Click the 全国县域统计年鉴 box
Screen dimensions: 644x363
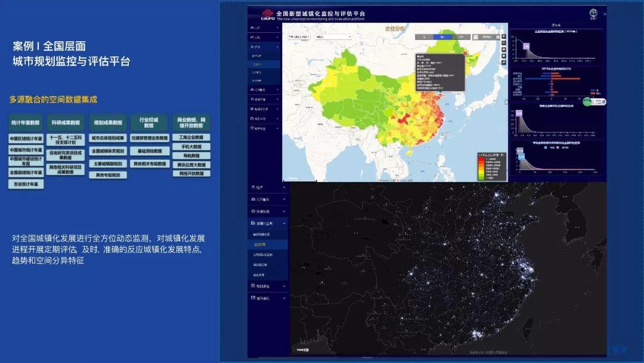26,173
